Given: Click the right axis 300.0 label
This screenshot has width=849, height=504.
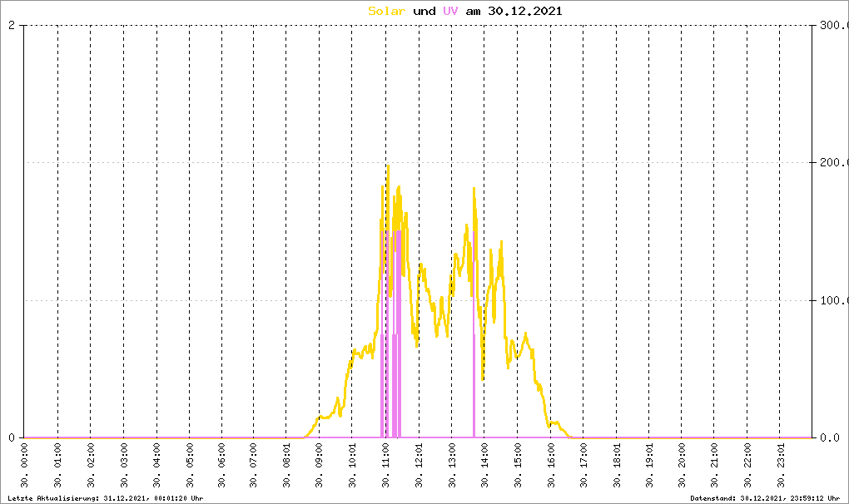Looking at the screenshot, I should pyautogui.click(x=832, y=26).
